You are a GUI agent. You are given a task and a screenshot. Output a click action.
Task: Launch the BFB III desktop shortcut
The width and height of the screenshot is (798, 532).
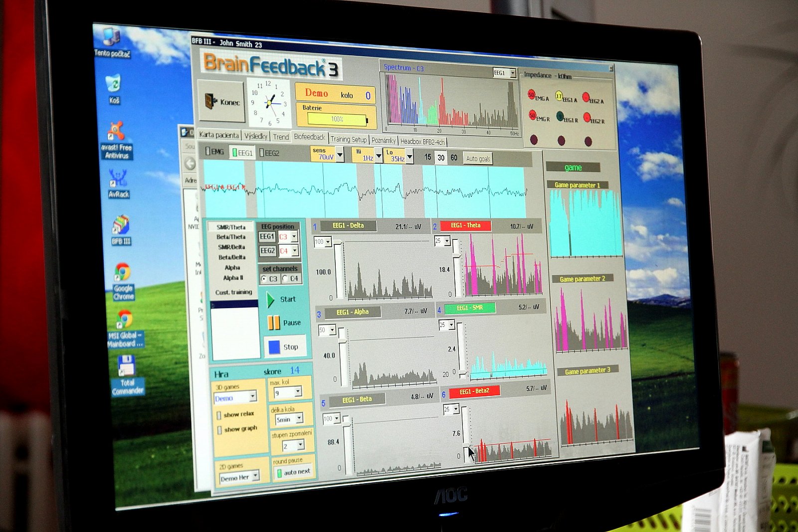tap(121, 230)
